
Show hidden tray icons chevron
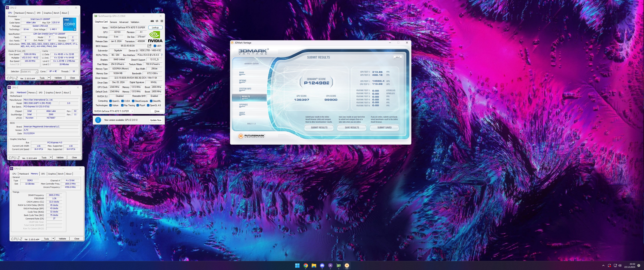click(603, 265)
